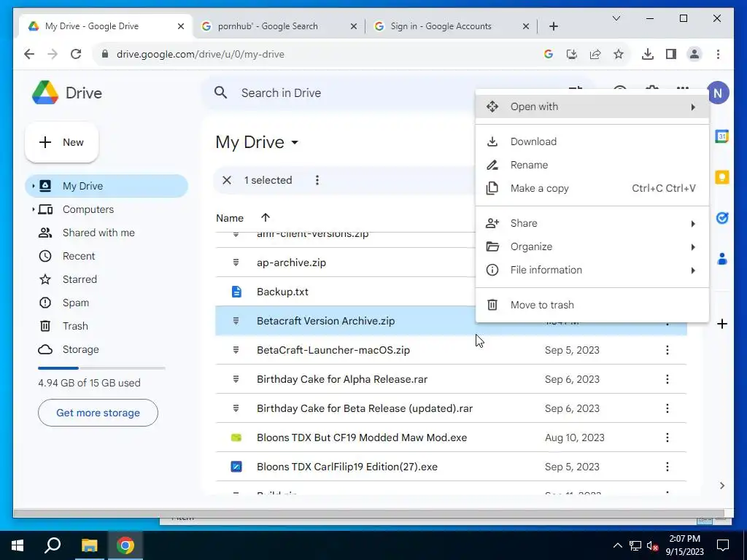Switch to the pornhub' Google Search tab
The width and height of the screenshot is (747, 560).
(x=279, y=26)
